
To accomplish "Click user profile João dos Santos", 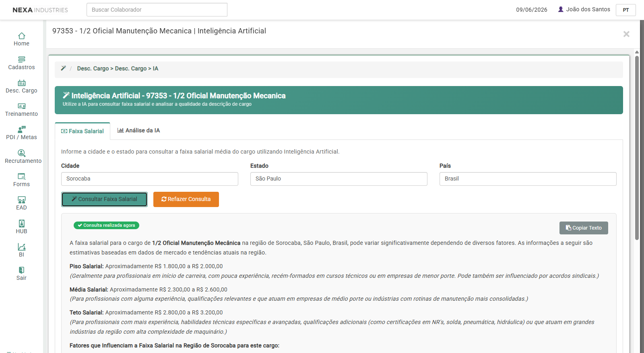I will tap(584, 9).
